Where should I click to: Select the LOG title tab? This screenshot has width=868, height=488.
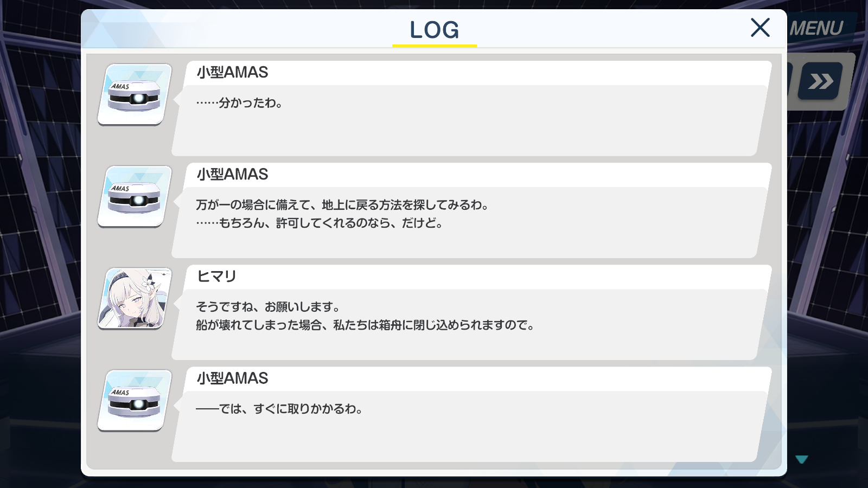pyautogui.click(x=435, y=30)
